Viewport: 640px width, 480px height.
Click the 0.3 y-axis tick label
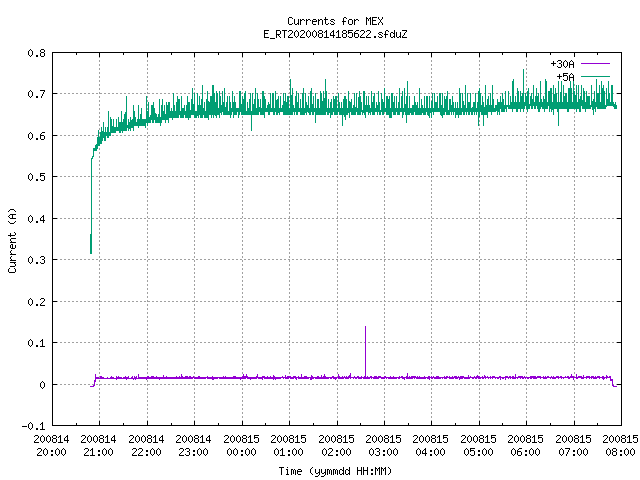coord(36,260)
